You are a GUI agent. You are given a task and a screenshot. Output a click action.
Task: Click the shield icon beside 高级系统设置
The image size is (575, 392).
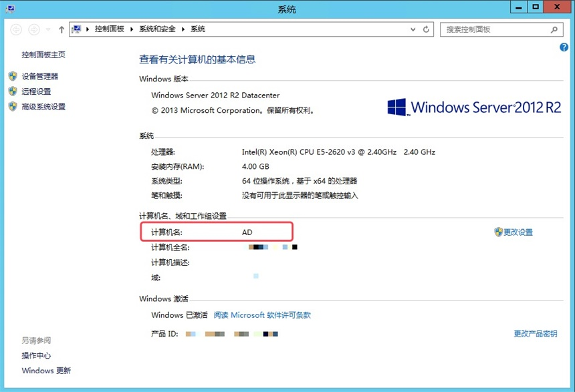[x=13, y=106]
